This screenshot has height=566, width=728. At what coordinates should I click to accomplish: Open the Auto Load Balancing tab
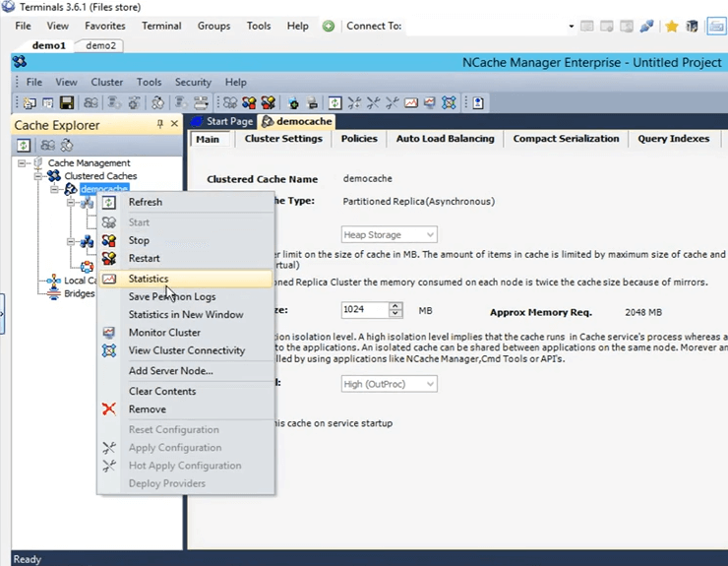446,139
